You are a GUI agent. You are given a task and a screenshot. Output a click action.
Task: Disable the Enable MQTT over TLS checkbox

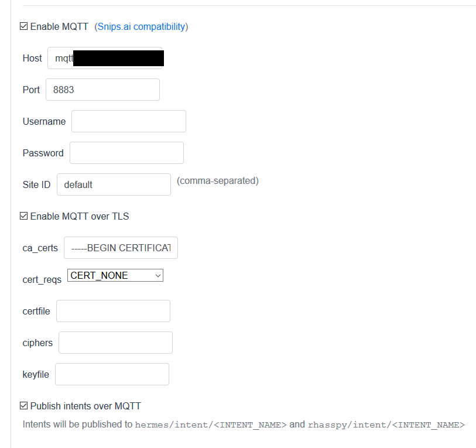24,216
